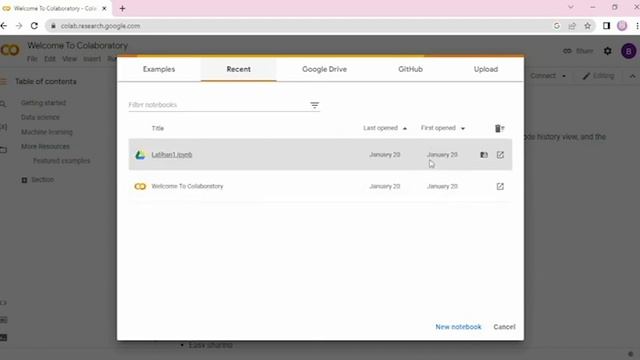Click the Google icon in address bar
Image resolution: width=640 pixels, height=360 pixels.
557,26
